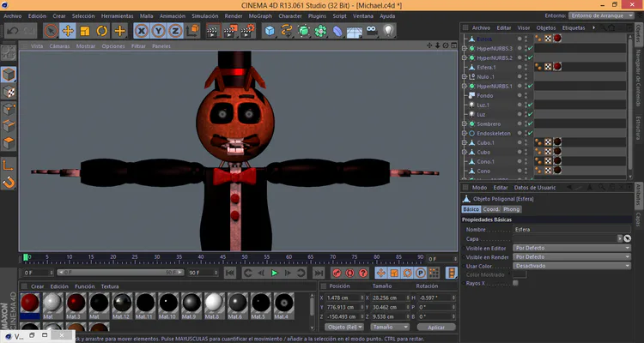Enable Model mode in left palette
This screenshot has width=644, height=343.
9,75
